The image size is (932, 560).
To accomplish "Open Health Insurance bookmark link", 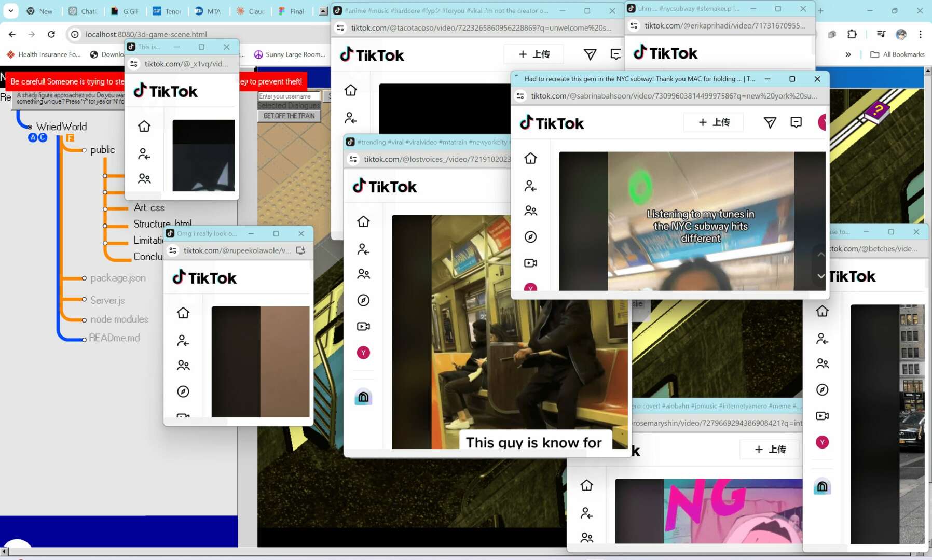I will 44,54.
